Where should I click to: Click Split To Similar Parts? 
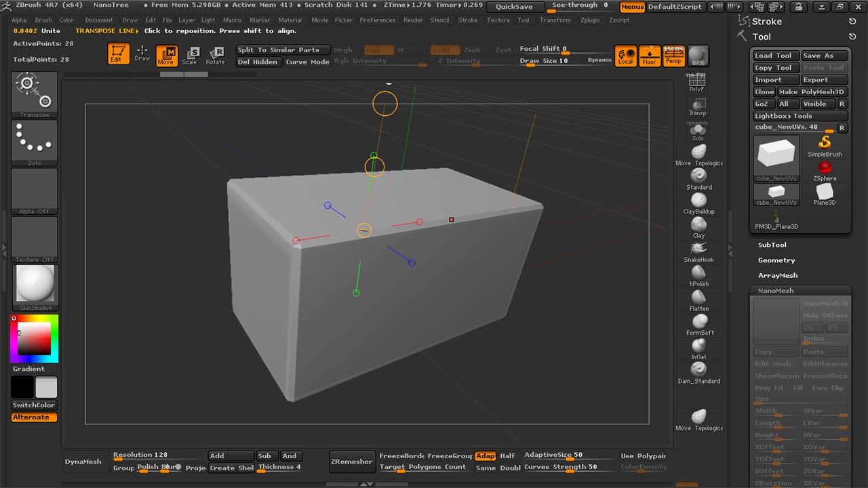tap(283, 50)
